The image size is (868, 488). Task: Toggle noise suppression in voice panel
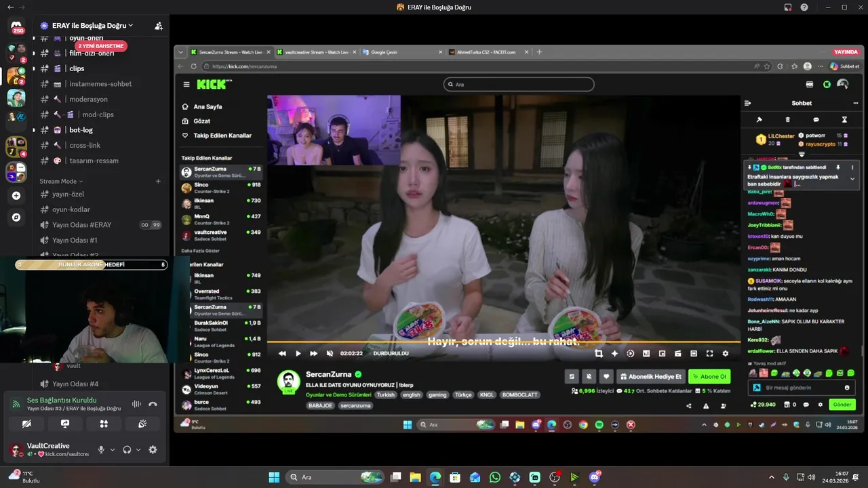[x=136, y=404]
